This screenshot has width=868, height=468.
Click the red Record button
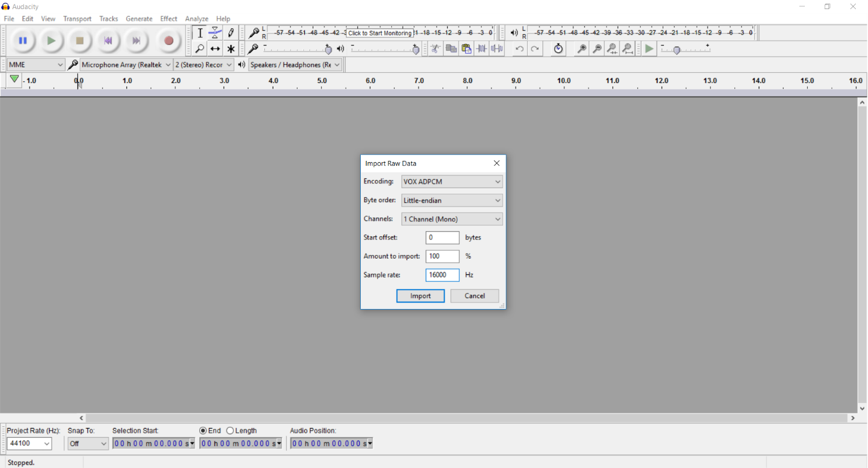click(168, 41)
